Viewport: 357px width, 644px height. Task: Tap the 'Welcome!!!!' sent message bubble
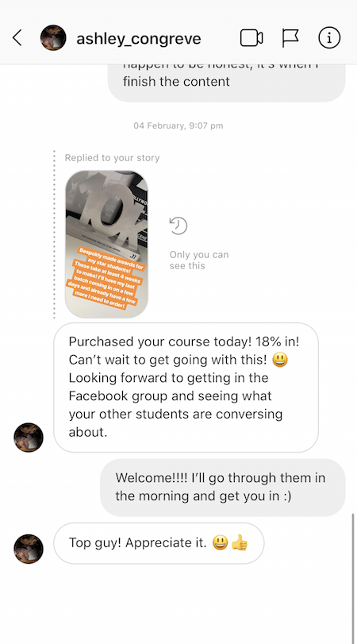pyautogui.click(x=222, y=487)
